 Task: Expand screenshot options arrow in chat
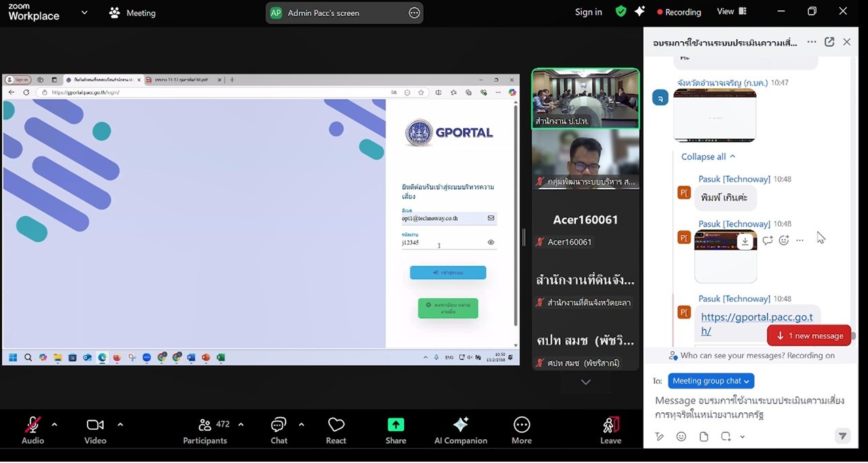coord(743,437)
